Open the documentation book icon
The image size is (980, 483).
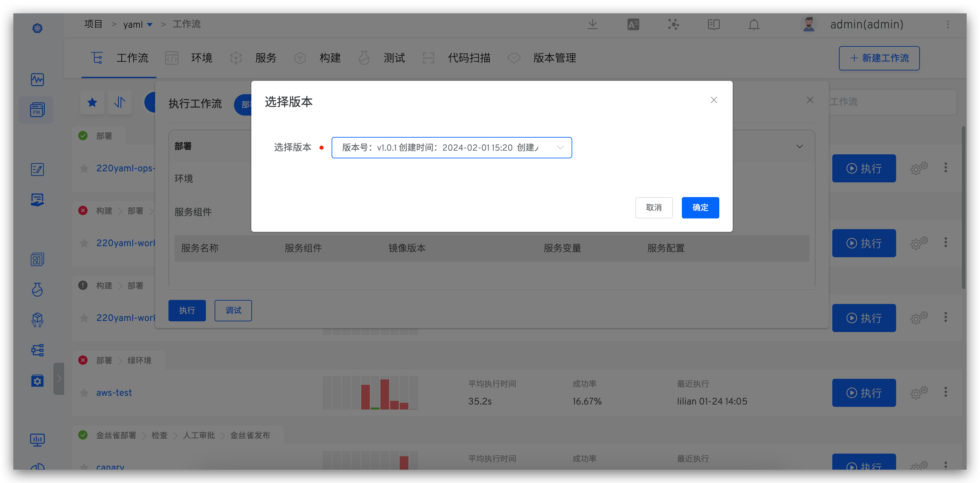tap(713, 25)
